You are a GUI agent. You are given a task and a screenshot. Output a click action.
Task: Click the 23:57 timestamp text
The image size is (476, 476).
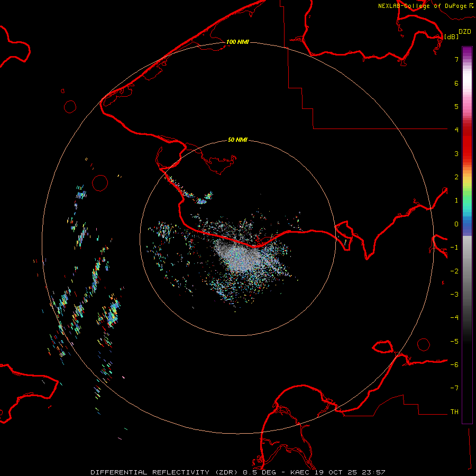point(374,472)
